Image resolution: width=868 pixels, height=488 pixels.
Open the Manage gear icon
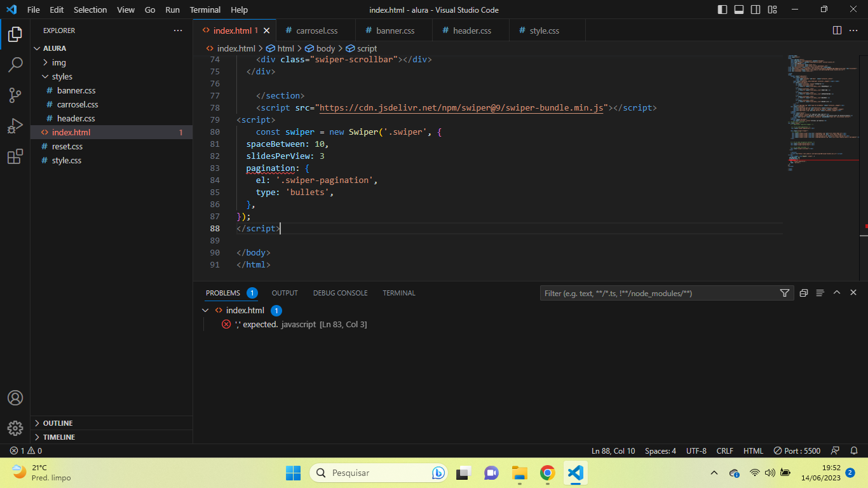[x=15, y=428]
